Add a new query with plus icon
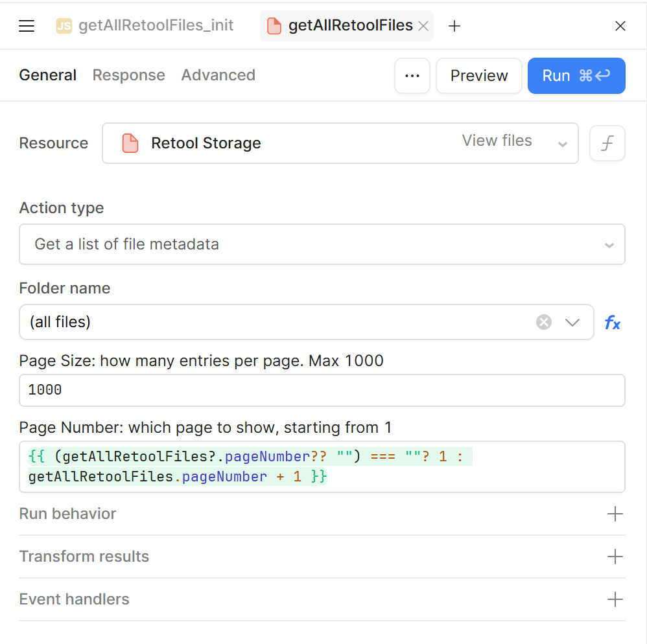This screenshot has height=644, width=647. [x=454, y=26]
